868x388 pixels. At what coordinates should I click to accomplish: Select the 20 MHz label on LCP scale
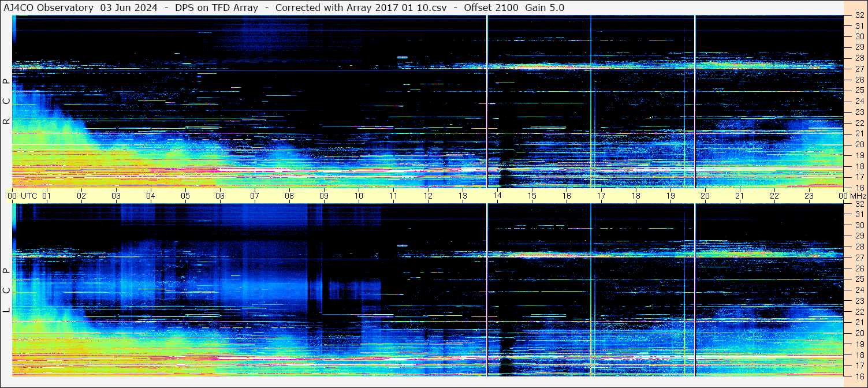coord(859,333)
